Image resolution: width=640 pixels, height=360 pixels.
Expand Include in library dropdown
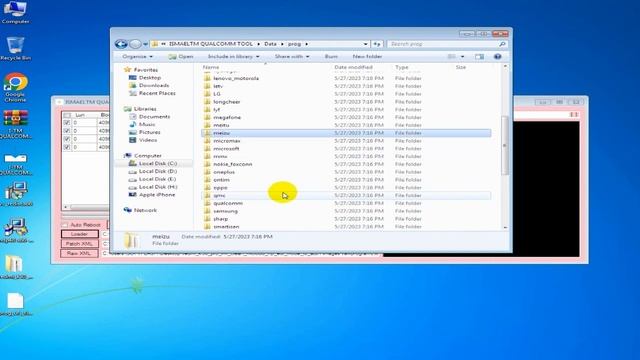click(233, 56)
